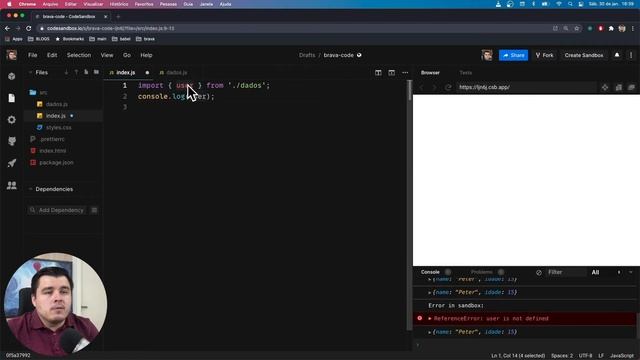Clear the console with the clear icon

(x=539, y=272)
